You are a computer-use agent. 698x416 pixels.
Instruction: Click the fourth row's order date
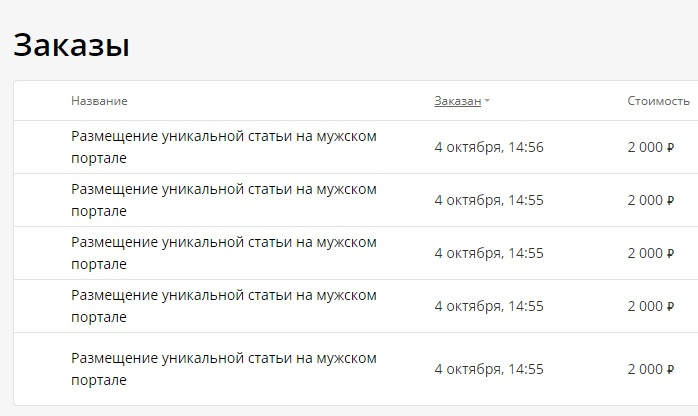coord(489,306)
